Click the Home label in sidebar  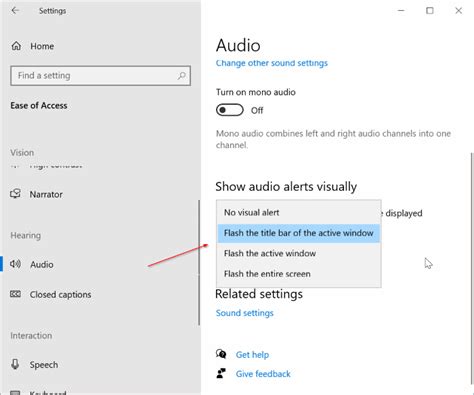tap(42, 46)
